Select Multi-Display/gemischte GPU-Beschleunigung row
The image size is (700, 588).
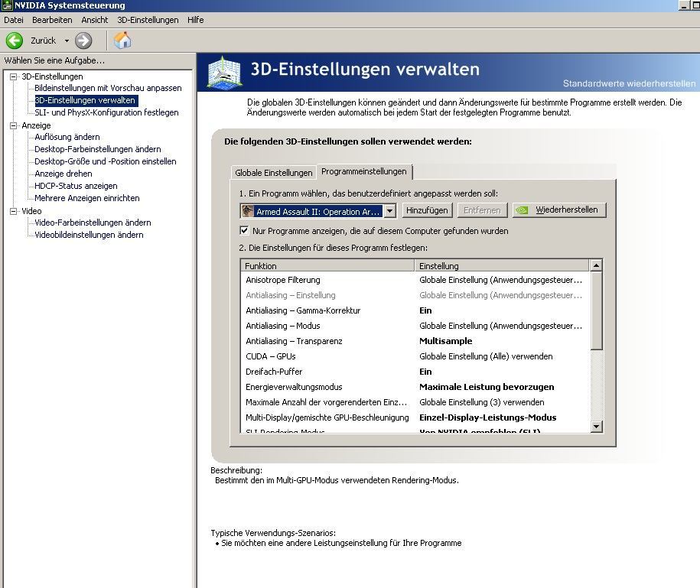tap(415, 417)
